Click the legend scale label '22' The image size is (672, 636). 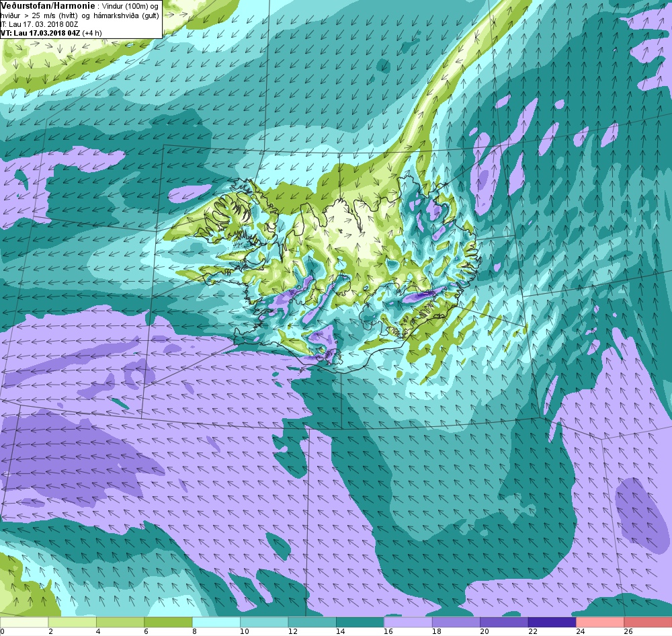(532, 631)
